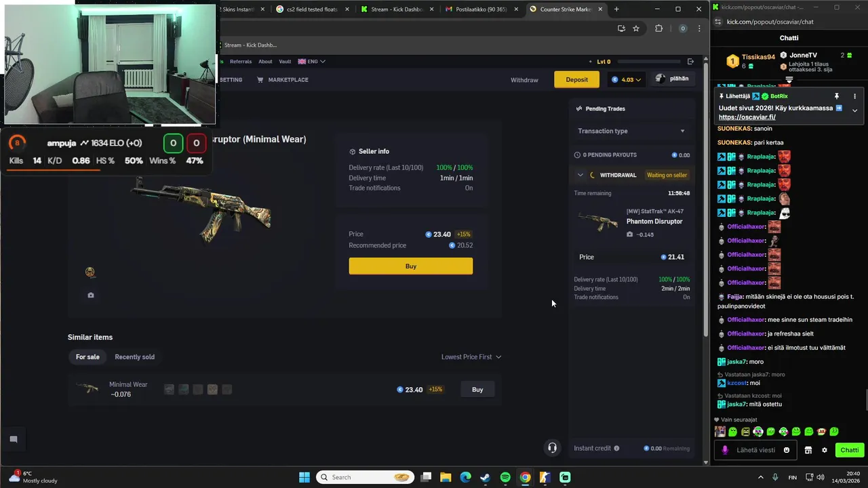Expand the 4.03 balance dropdown
This screenshot has height=488, width=868.
[626, 79]
